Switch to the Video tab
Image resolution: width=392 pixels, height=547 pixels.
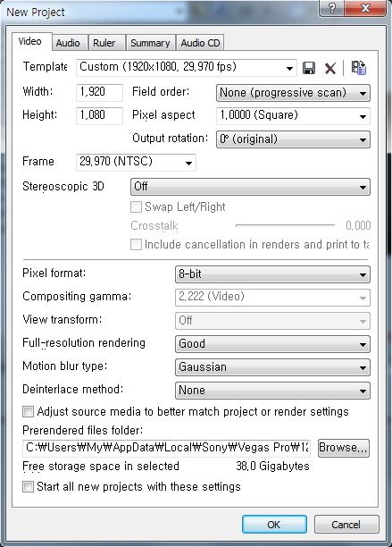click(x=30, y=41)
